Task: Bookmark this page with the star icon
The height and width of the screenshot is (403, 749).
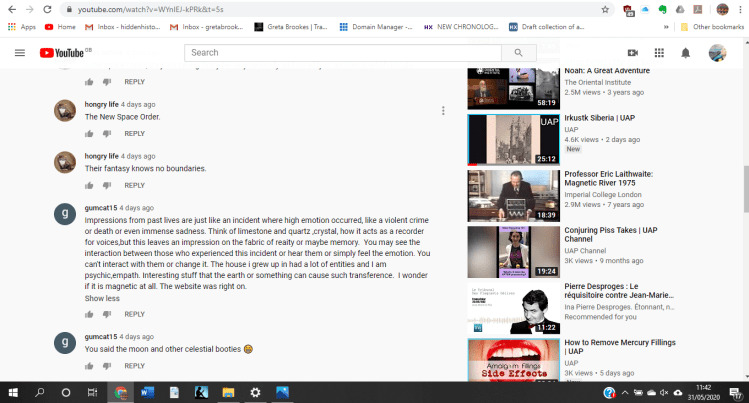Action: (606, 8)
